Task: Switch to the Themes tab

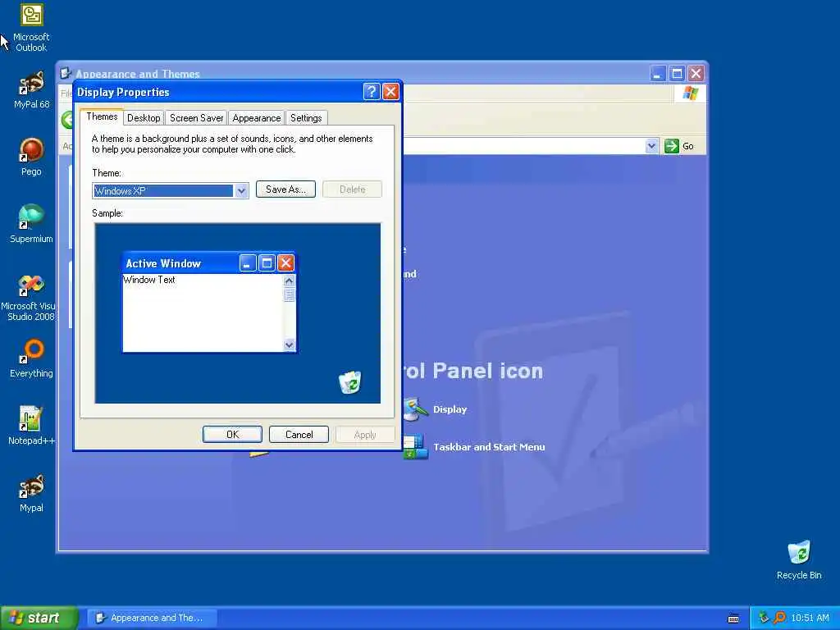Action: coord(102,116)
